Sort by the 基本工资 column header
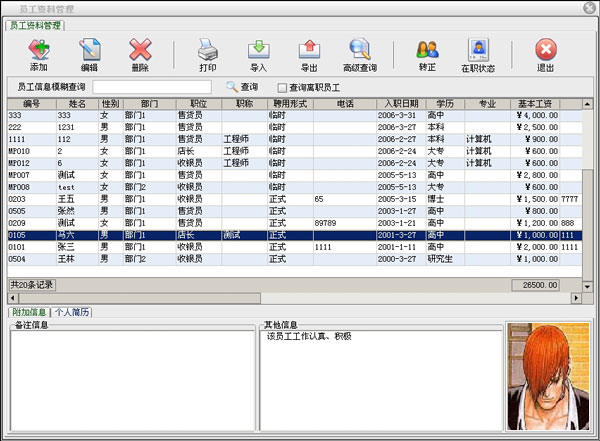 (535, 103)
